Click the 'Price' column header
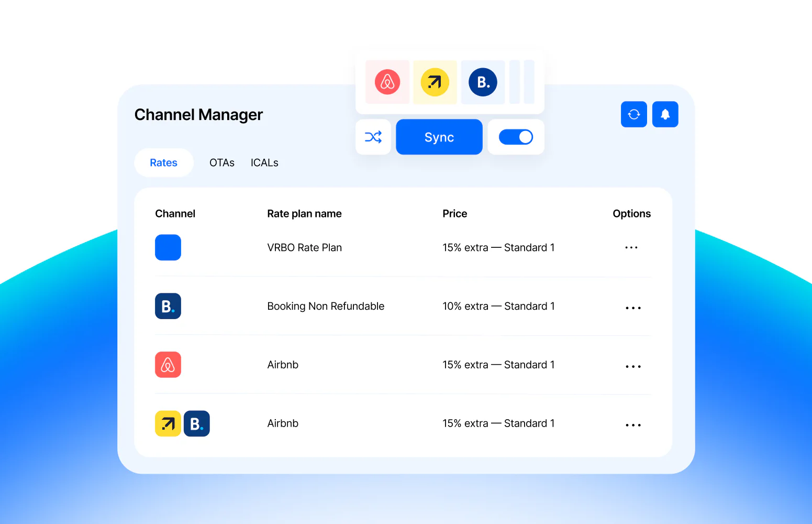The width and height of the screenshot is (812, 524). pos(455,213)
